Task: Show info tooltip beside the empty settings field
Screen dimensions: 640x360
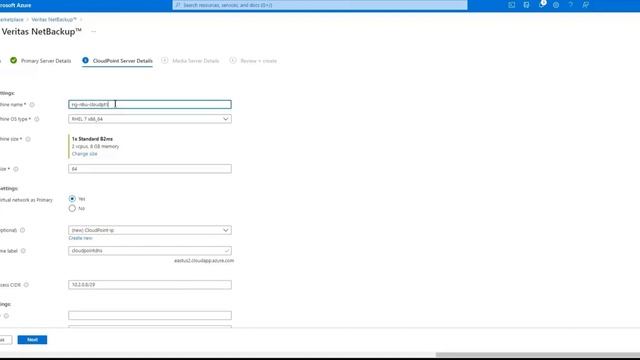Action: click(x=6, y=316)
